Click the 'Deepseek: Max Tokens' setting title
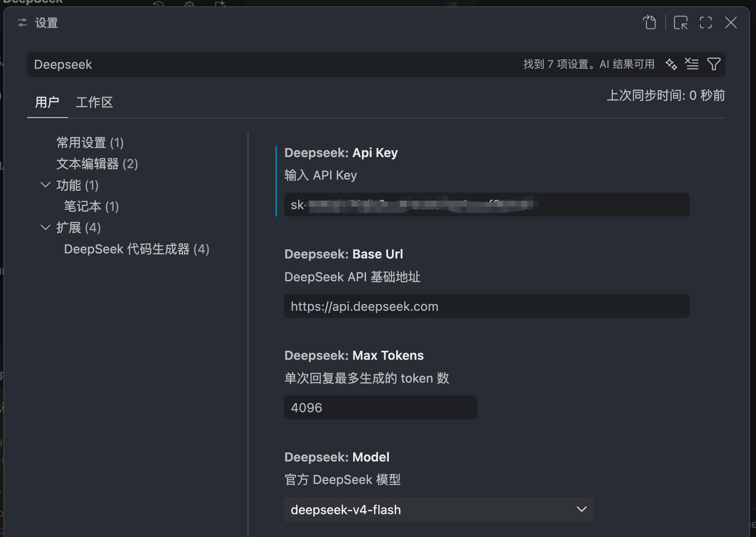Image resolution: width=756 pixels, height=537 pixels. coord(354,355)
